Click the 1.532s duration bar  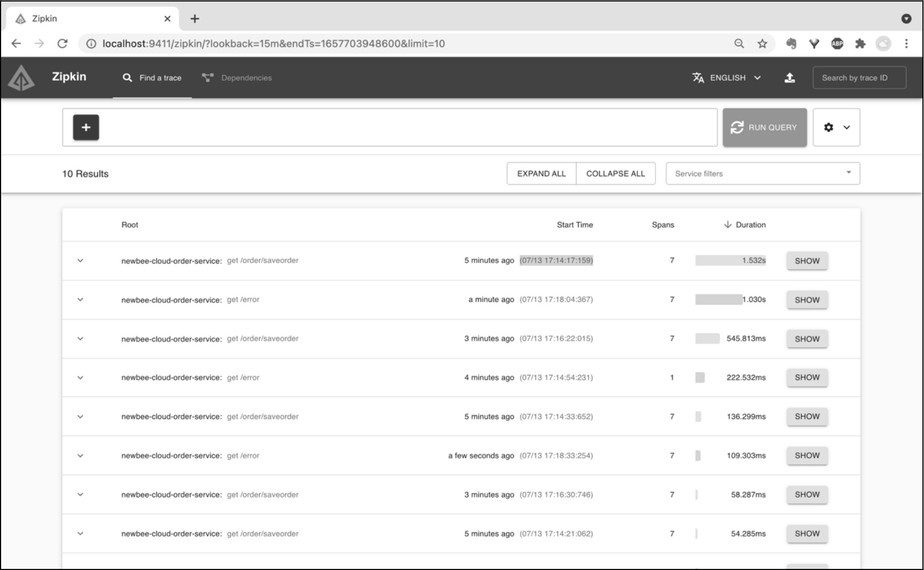[731, 260]
